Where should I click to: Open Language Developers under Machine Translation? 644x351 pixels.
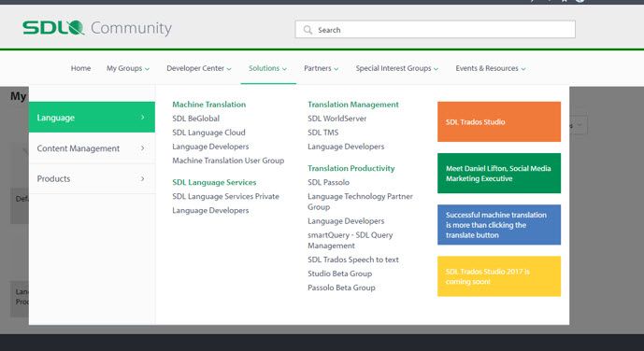click(x=210, y=147)
